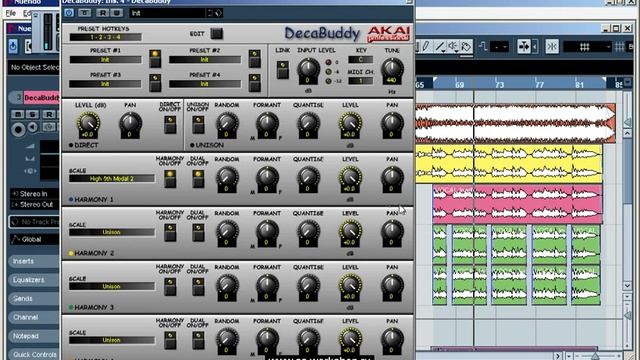The width and height of the screenshot is (640, 360).
Task: Open the Sends tab in inspector
Action: [x=33, y=299]
